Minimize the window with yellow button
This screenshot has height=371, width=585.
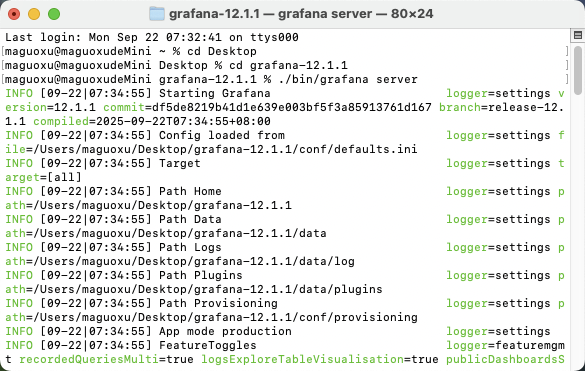tap(34, 14)
